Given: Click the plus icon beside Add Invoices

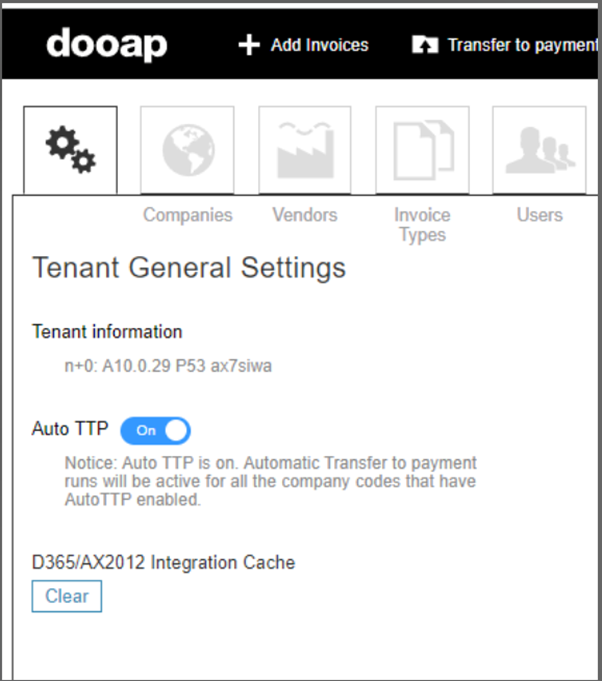Looking at the screenshot, I should pos(248,45).
